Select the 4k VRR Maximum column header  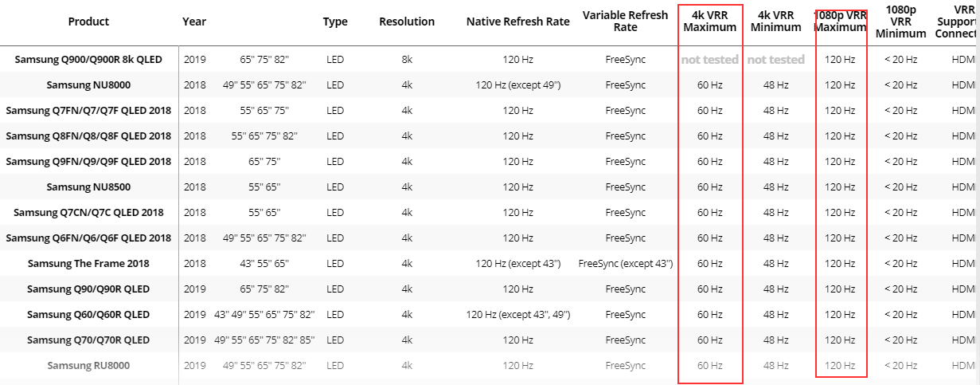[x=710, y=22]
